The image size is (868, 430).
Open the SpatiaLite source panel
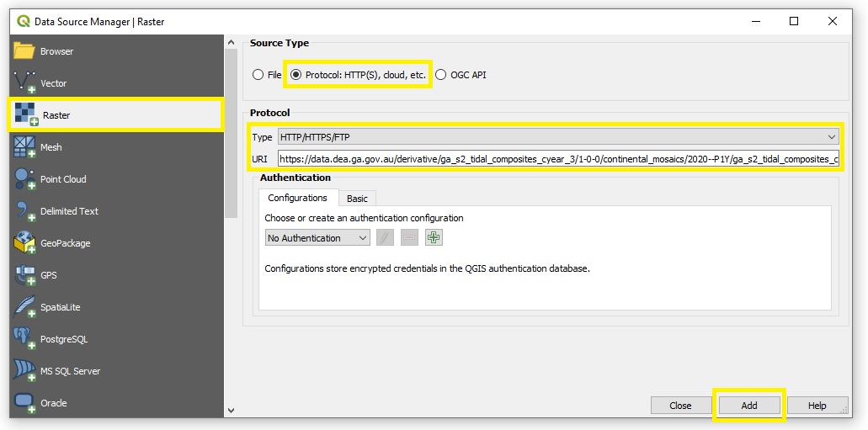116,308
